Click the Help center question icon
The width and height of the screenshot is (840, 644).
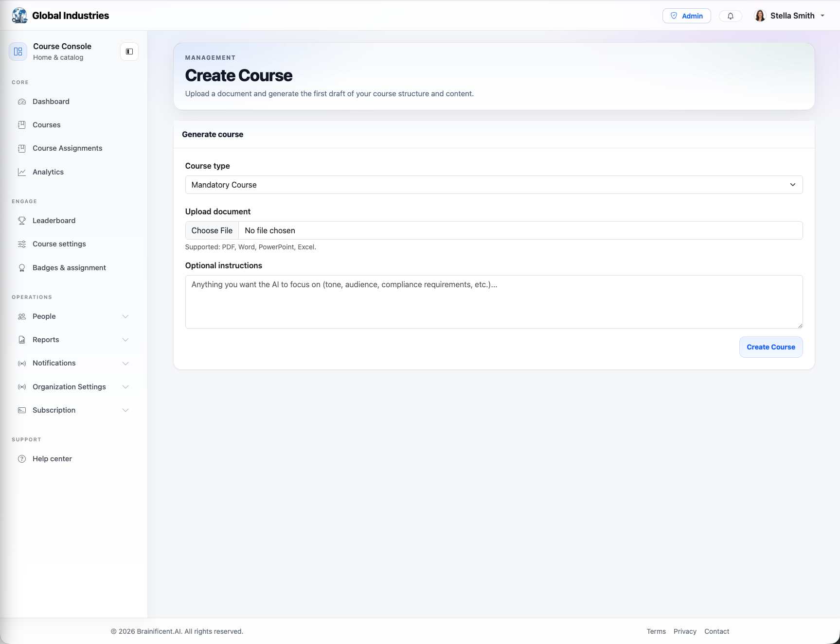[x=22, y=459]
